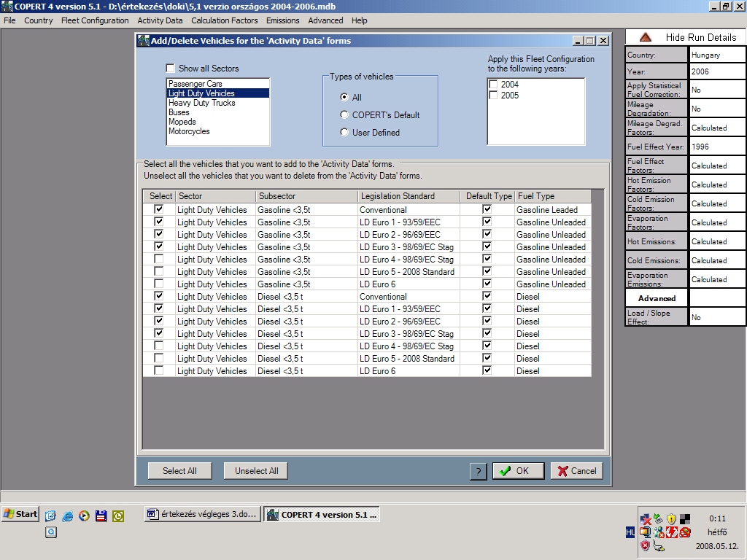The height and width of the screenshot is (560, 747).
Task: Click the monitor with red window tray icon
Action: click(x=645, y=532)
